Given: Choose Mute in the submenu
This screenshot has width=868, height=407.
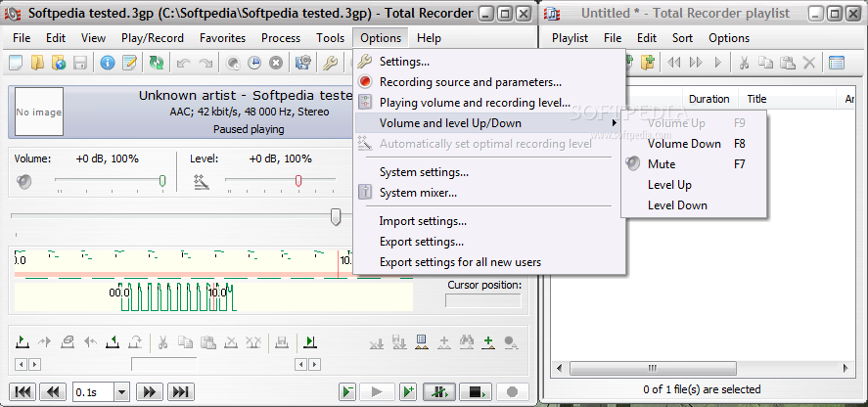Looking at the screenshot, I should 694,164.
